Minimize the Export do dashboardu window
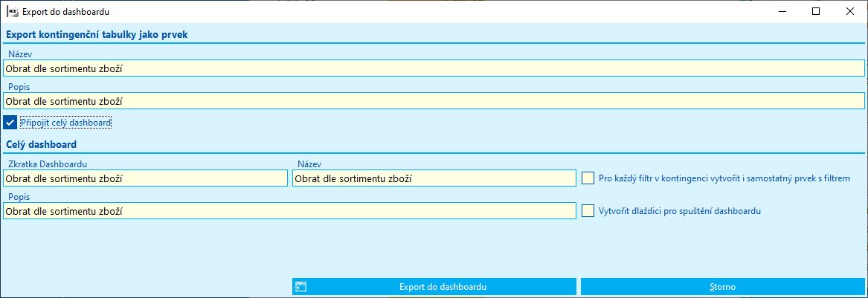868x298 pixels. click(781, 11)
